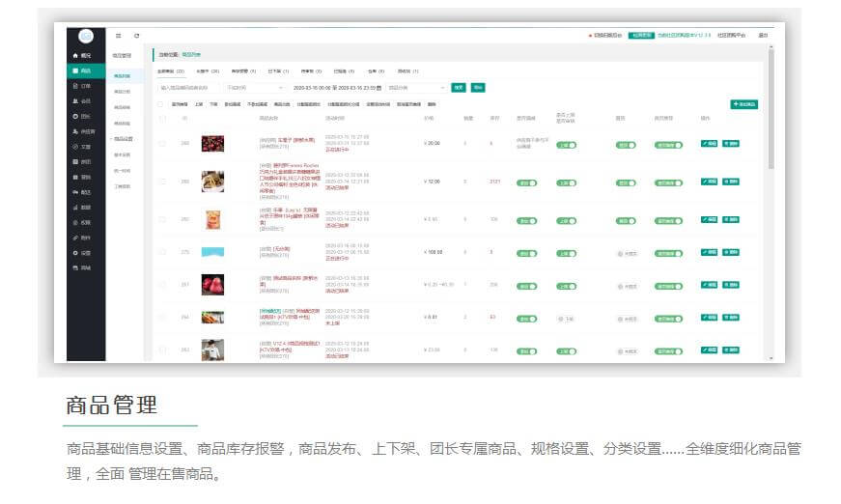Image resolution: width=841 pixels, height=504 pixels.
Task: Collapse sidebar with the hamburger menu icon
Action: (119, 36)
